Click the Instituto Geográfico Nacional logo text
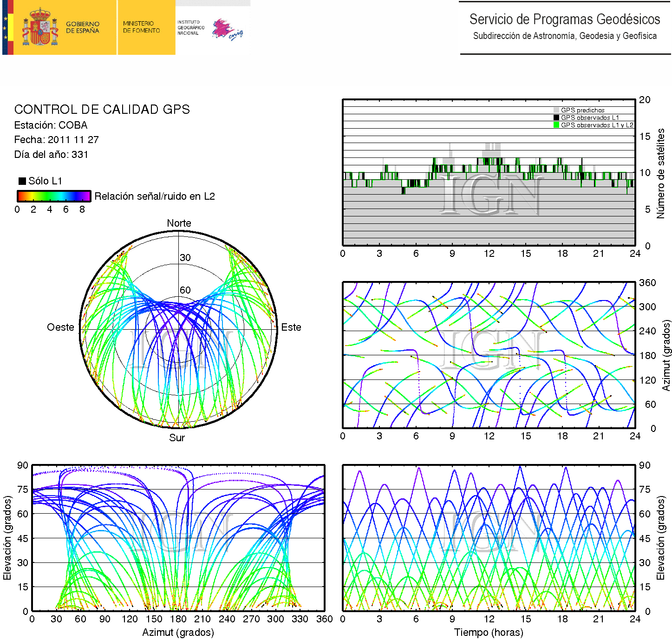This screenshot has width=672, height=640. click(190, 27)
